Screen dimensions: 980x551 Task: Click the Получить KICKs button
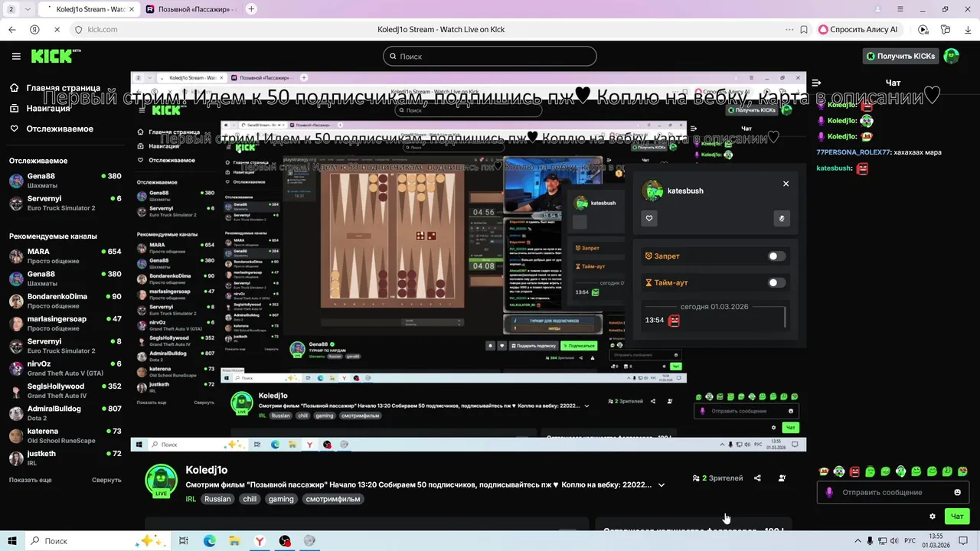(900, 56)
